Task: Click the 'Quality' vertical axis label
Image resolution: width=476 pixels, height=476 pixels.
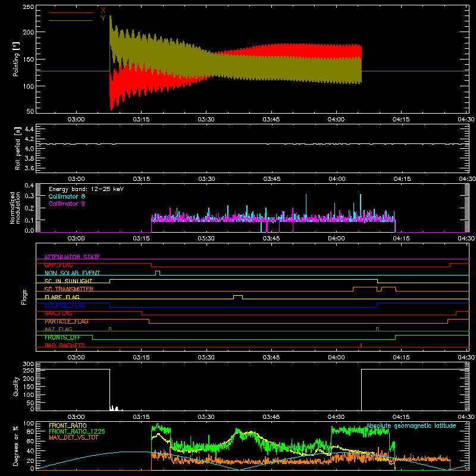Action: [x=16, y=386]
